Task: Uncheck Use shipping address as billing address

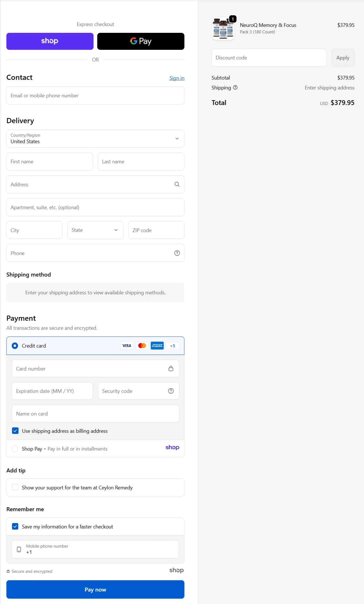Action: pyautogui.click(x=15, y=431)
